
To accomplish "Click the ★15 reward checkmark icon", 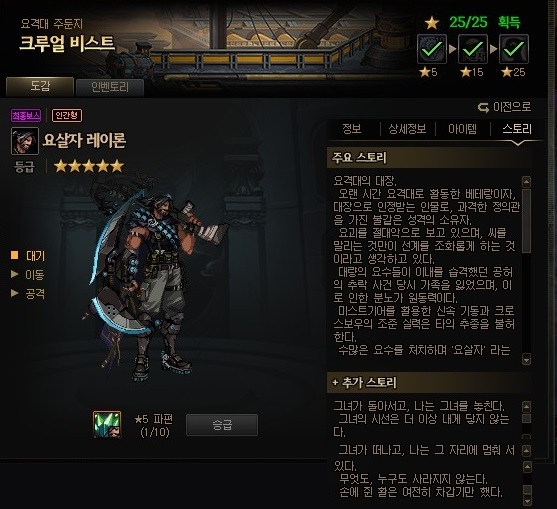I will click(472, 49).
